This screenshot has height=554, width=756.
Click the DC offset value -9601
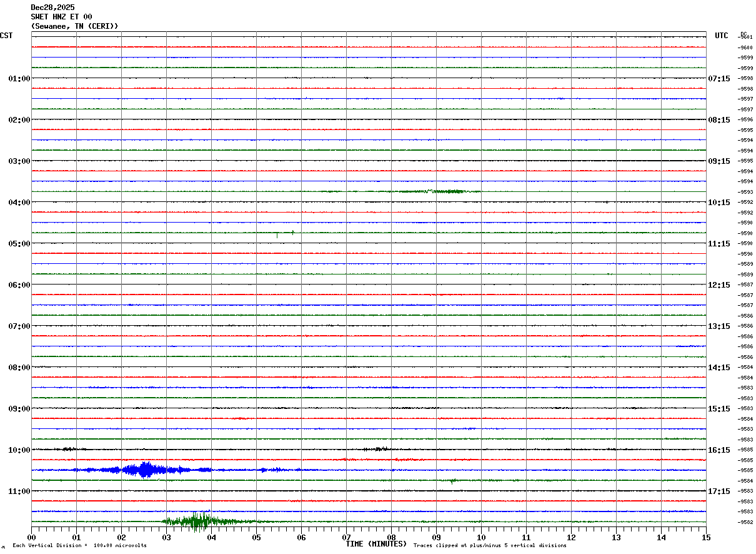pyautogui.click(x=745, y=37)
